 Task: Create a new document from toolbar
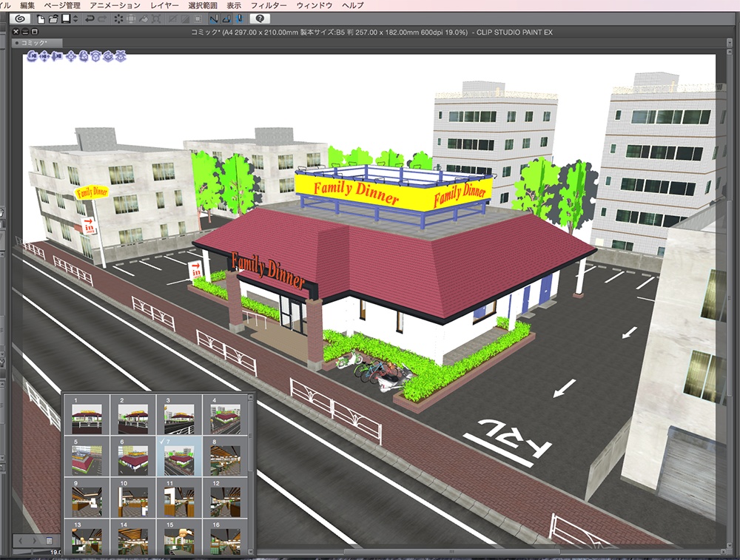41,19
